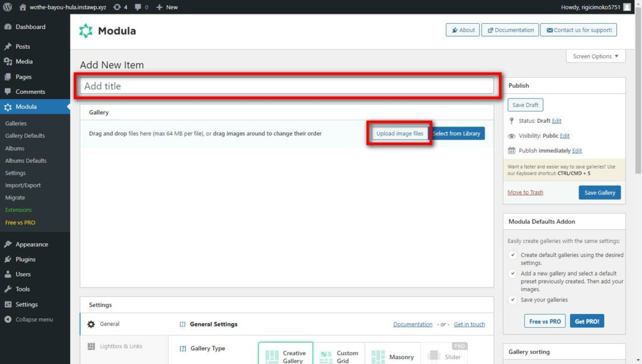Click the user avatar in top bar
This screenshot has height=364, width=642.
627,7
